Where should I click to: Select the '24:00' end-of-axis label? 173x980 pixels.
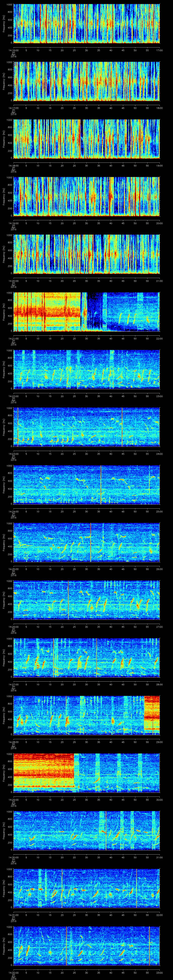click(x=160, y=454)
